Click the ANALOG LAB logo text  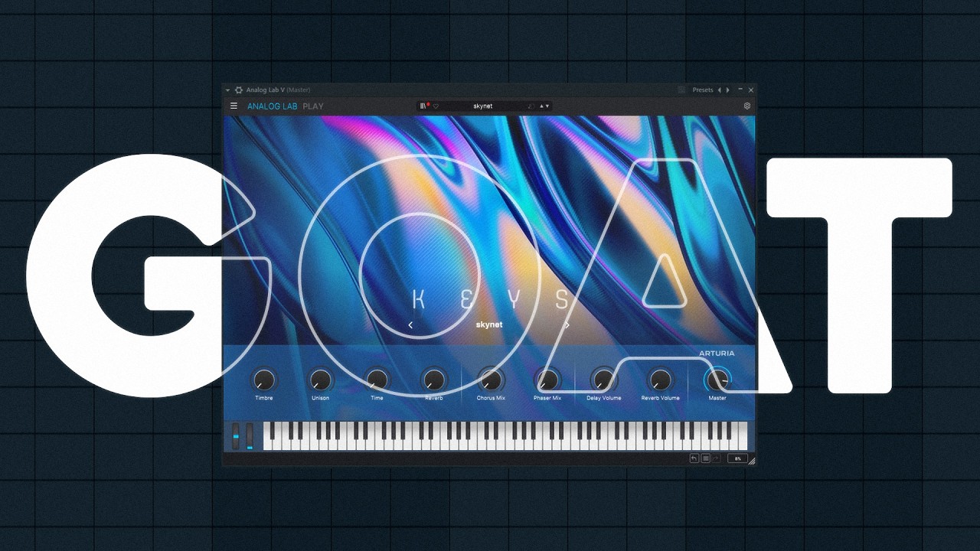pyautogui.click(x=272, y=106)
